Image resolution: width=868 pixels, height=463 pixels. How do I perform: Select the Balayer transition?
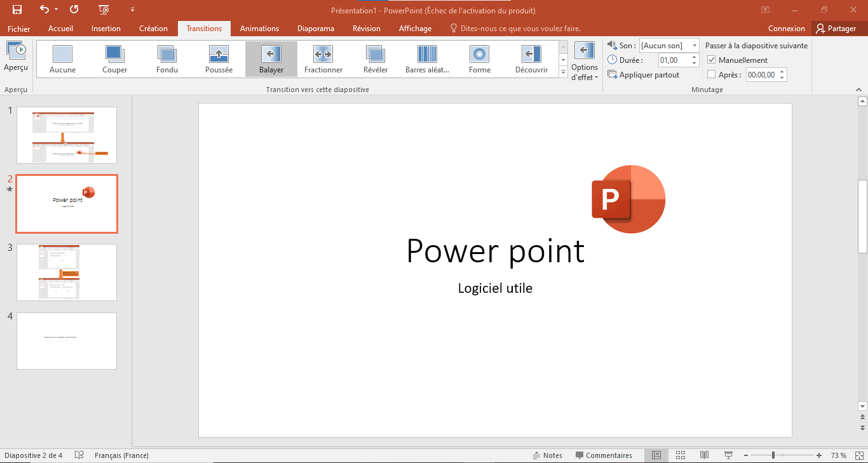(271, 59)
